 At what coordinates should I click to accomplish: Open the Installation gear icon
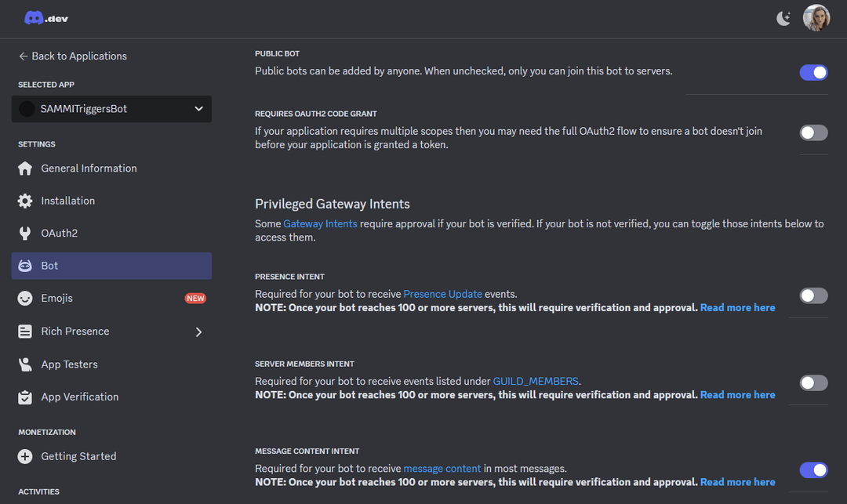coord(25,201)
